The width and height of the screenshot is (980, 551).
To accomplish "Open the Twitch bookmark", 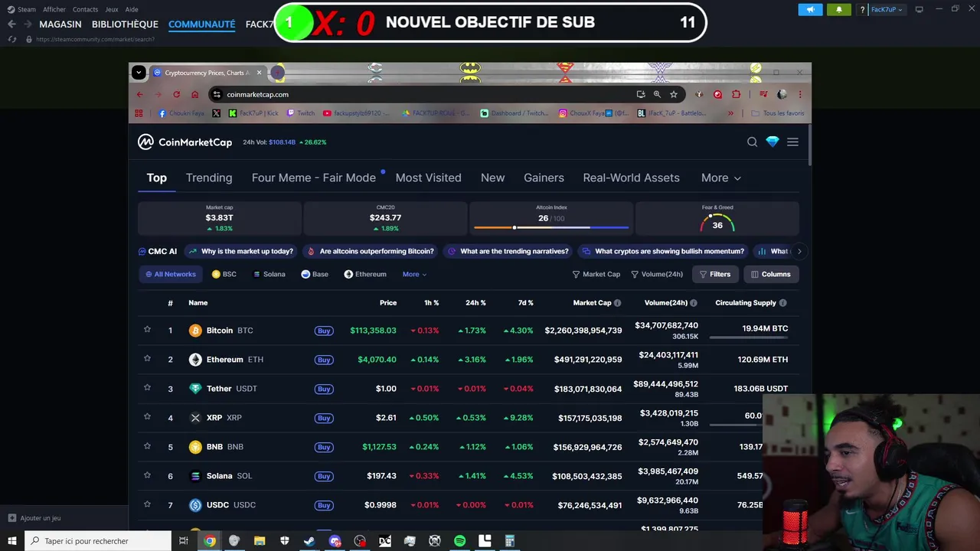I will click(x=301, y=113).
